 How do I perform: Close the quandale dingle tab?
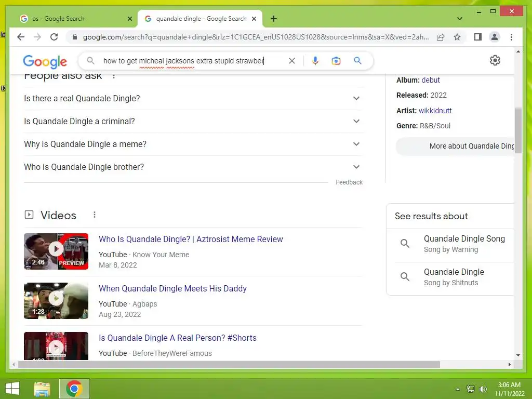254,19
